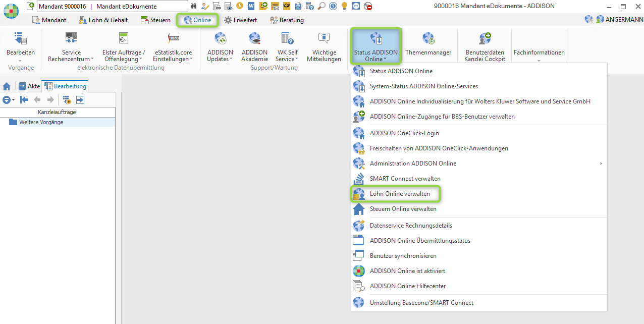Click the globe with red minus icon

coord(368,6)
